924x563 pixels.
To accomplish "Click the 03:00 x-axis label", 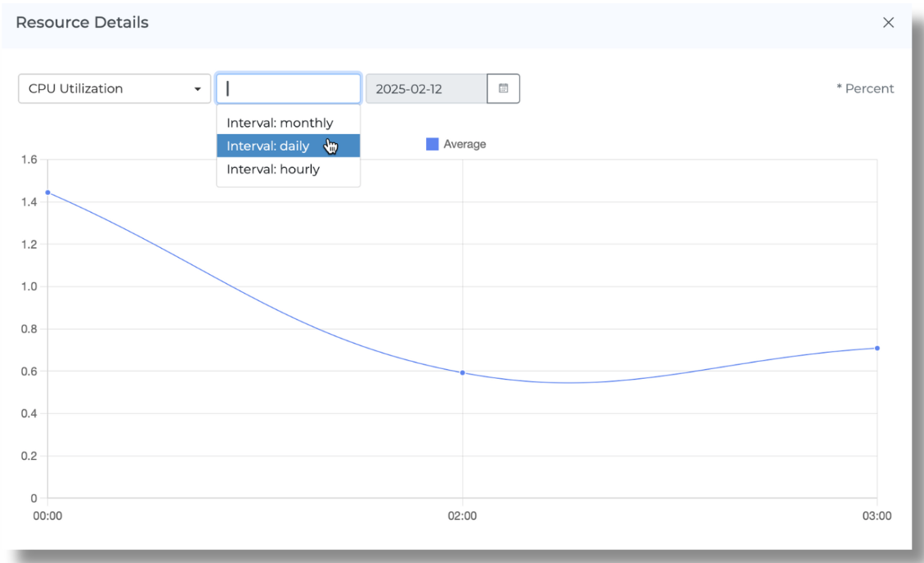I will (x=877, y=516).
